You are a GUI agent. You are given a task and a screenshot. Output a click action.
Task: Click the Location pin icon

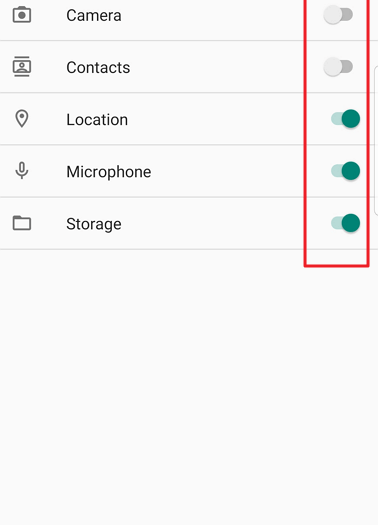[22, 119]
